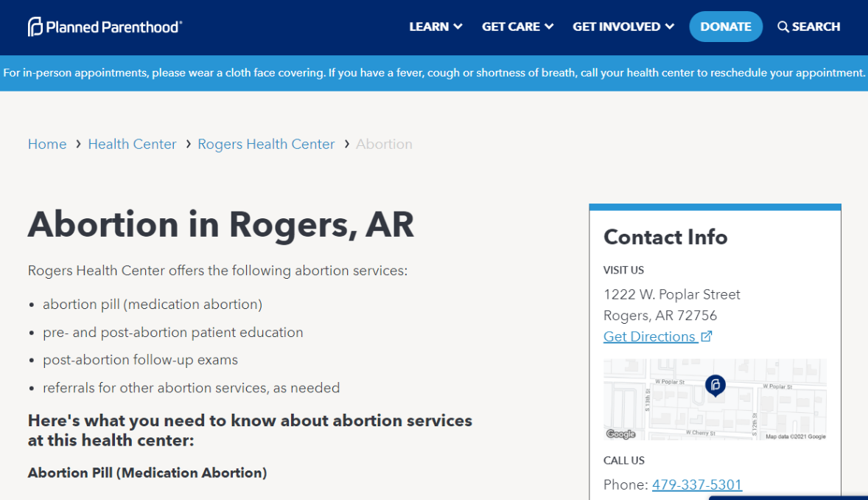
Task: Open search with the magnifying glass icon
Action: point(783,26)
